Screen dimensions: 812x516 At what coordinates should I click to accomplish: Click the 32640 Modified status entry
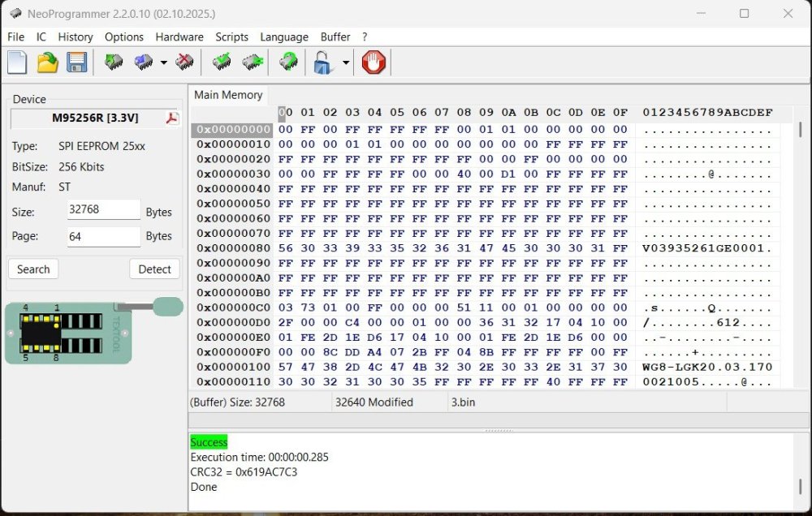(x=374, y=402)
